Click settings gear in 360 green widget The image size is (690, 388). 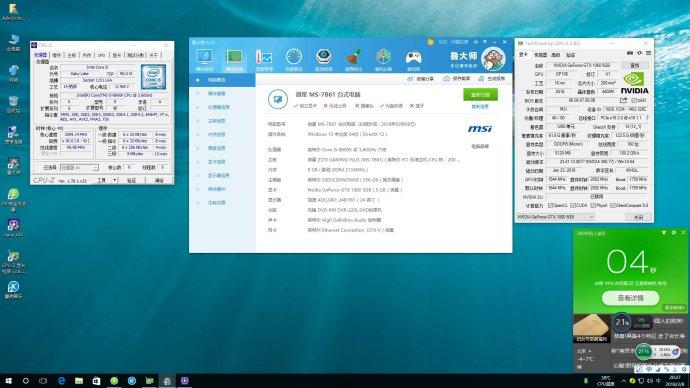click(x=673, y=233)
